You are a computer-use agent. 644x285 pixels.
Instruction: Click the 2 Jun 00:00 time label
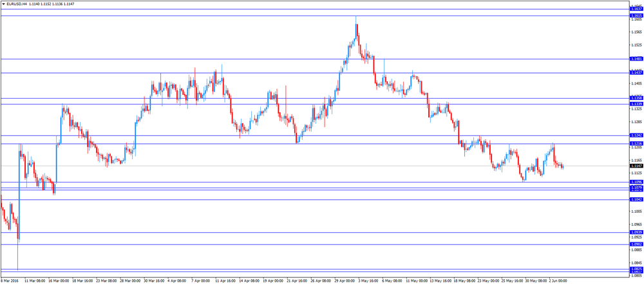(558, 281)
